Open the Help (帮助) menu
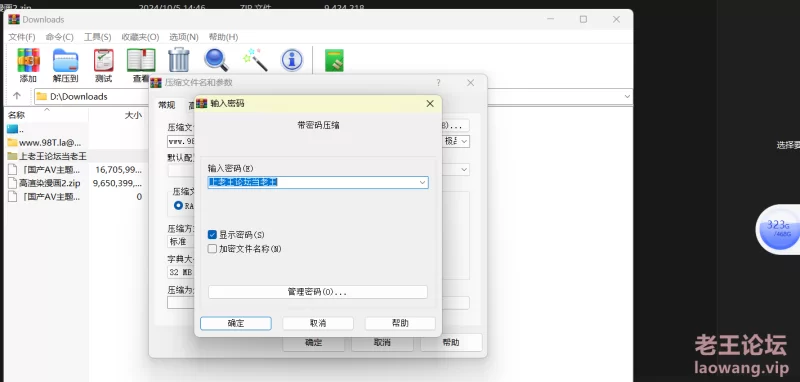This screenshot has height=382, width=800. pyautogui.click(x=223, y=37)
